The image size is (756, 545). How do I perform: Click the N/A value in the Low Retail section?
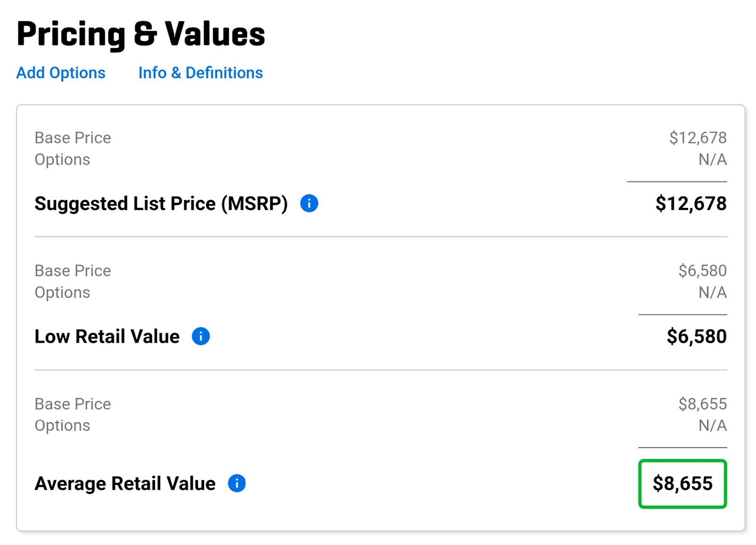pyautogui.click(x=713, y=293)
